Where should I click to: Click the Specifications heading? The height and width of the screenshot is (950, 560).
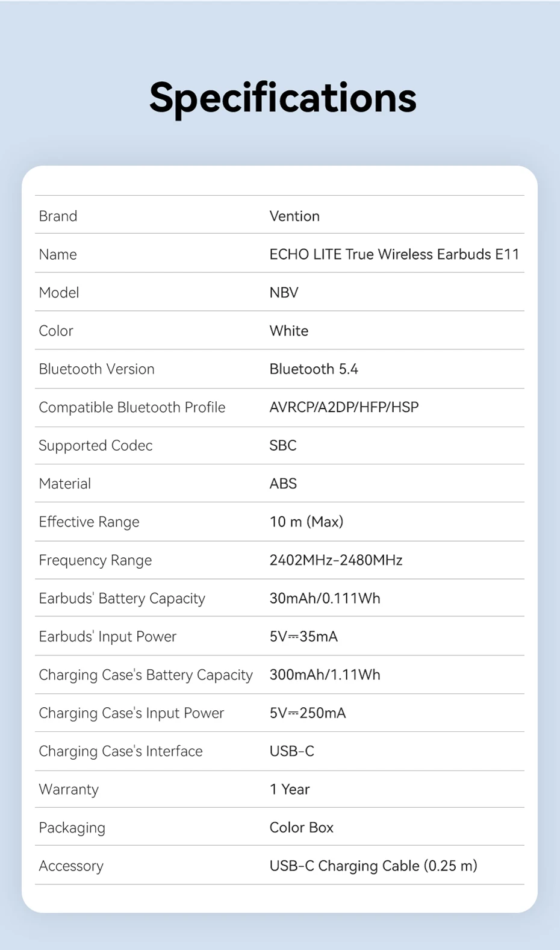tap(282, 98)
